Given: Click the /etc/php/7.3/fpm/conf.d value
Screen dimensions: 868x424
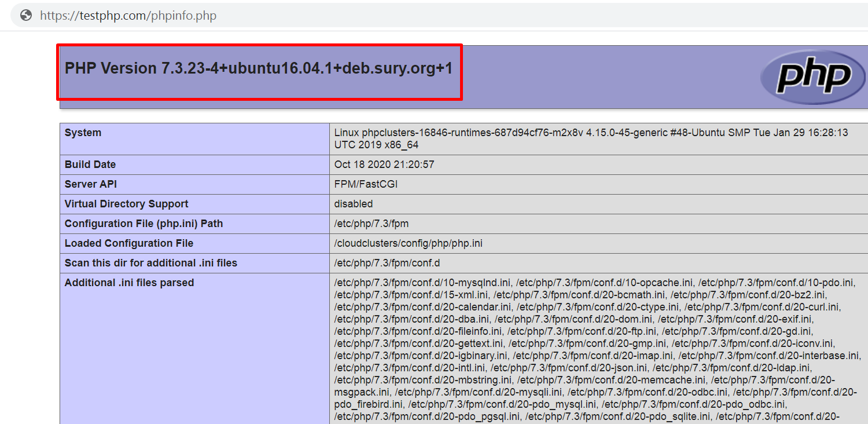Looking at the screenshot, I should point(387,263).
